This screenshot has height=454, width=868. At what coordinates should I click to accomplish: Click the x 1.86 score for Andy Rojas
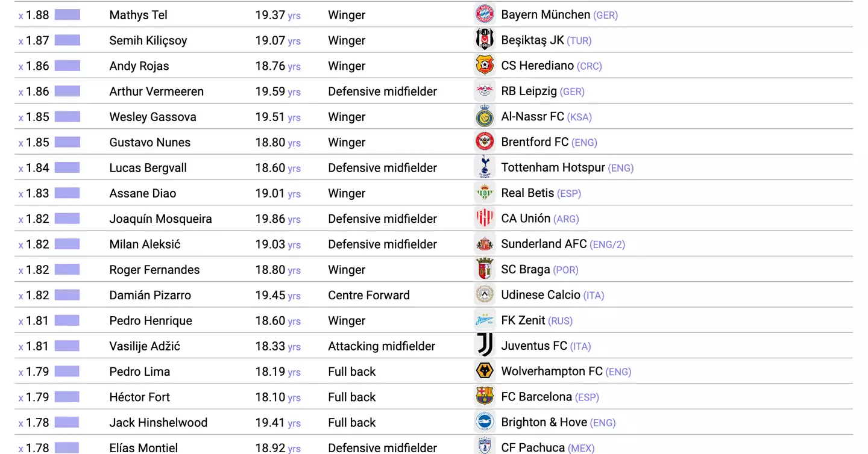click(x=34, y=66)
